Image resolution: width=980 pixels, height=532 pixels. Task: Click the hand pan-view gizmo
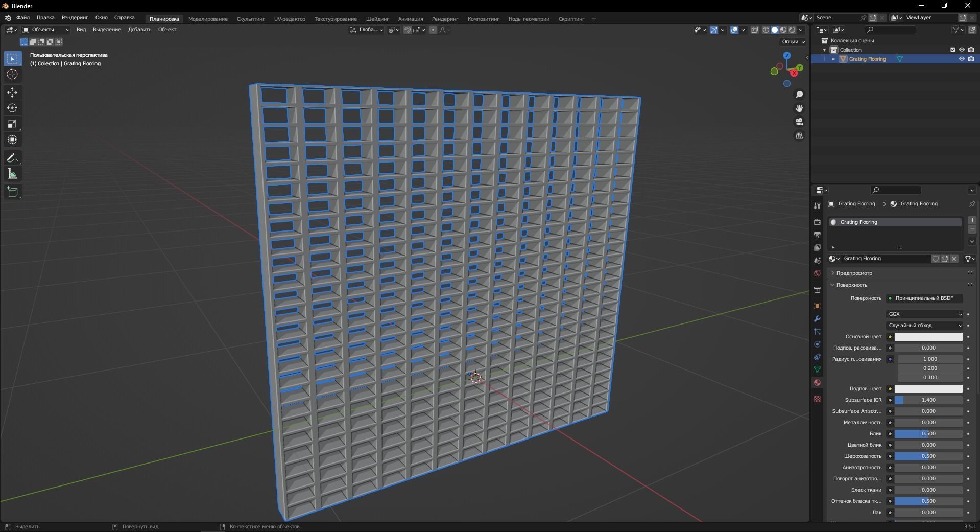(799, 108)
